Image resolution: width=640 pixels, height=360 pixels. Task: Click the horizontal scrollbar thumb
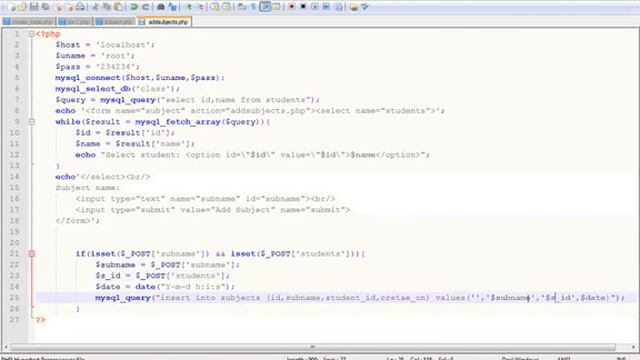[313, 347]
